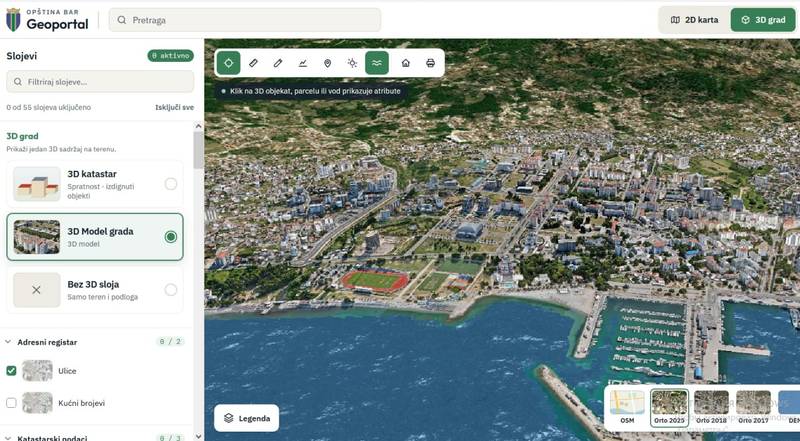This screenshot has height=441, width=800.
Task: Click the layer list scroll-down arrow
Action: tap(198, 436)
